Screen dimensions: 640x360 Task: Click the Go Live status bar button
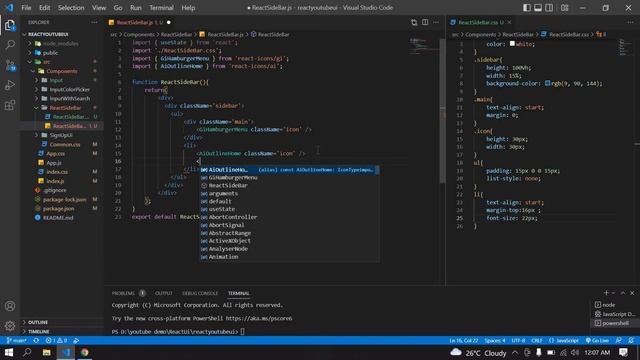(597, 340)
